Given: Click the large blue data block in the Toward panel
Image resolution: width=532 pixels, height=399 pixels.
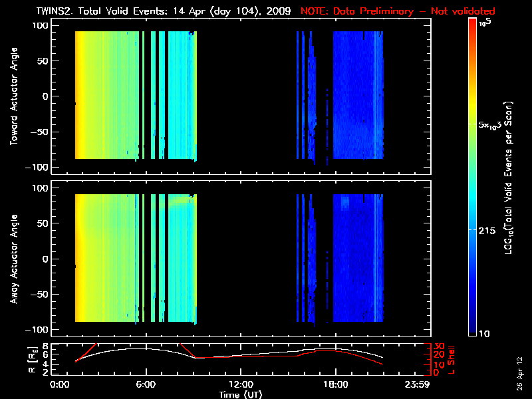Looking at the screenshot, I should [x=358, y=95].
